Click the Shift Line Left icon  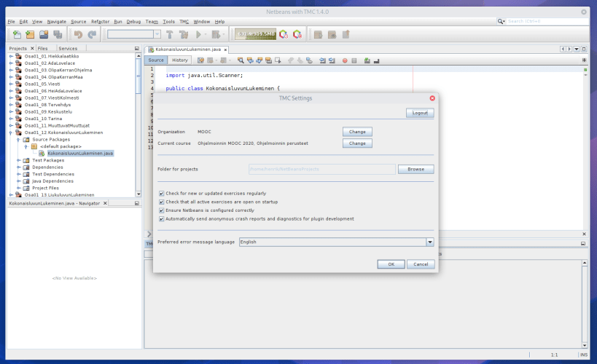[322, 60]
